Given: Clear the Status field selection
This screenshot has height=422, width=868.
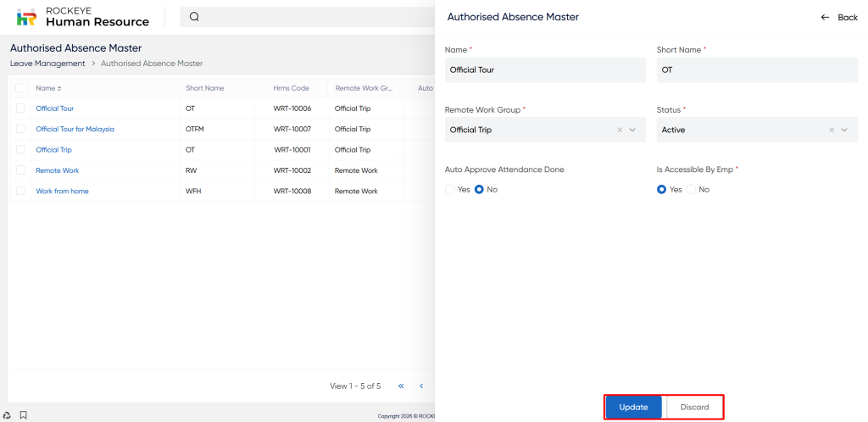Looking at the screenshot, I should pyautogui.click(x=832, y=130).
